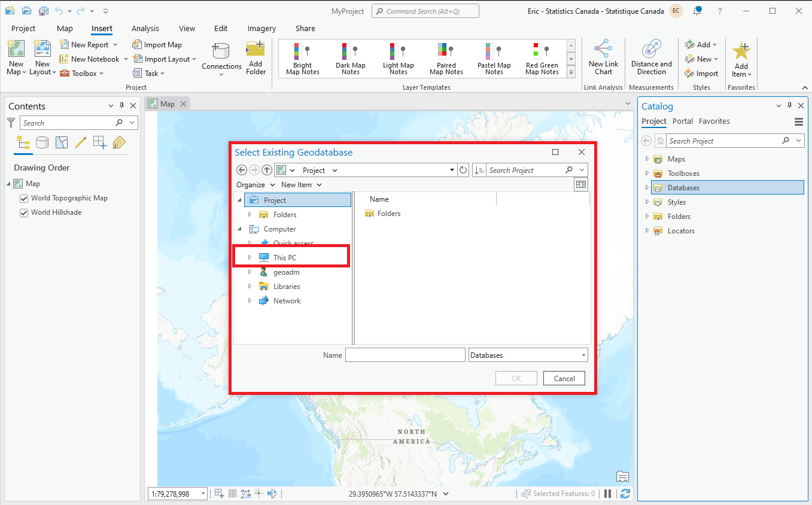Open the Add Item favorites button

point(741,60)
